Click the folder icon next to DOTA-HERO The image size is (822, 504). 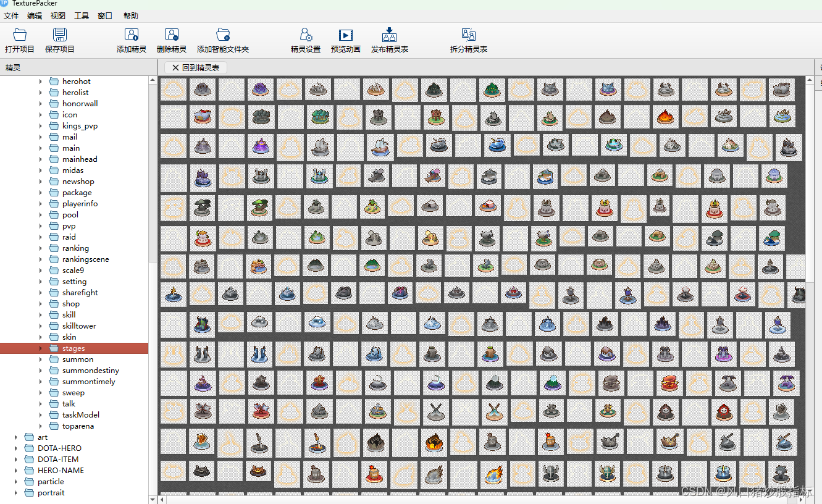29,448
